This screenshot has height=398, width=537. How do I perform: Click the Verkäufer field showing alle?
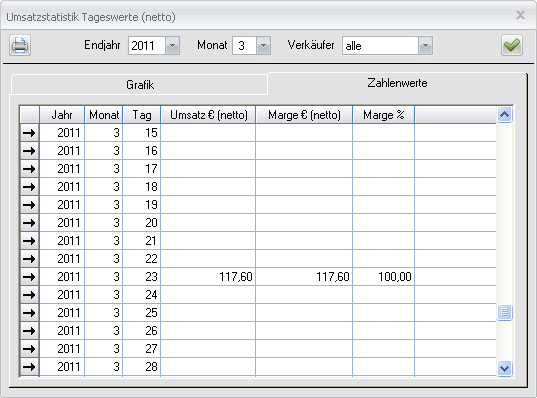tap(380, 46)
